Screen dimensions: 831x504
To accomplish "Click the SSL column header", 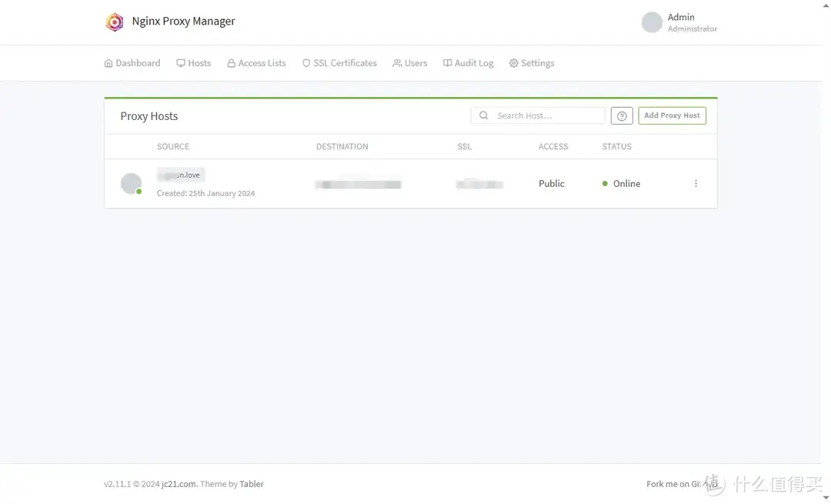I will tap(464, 147).
